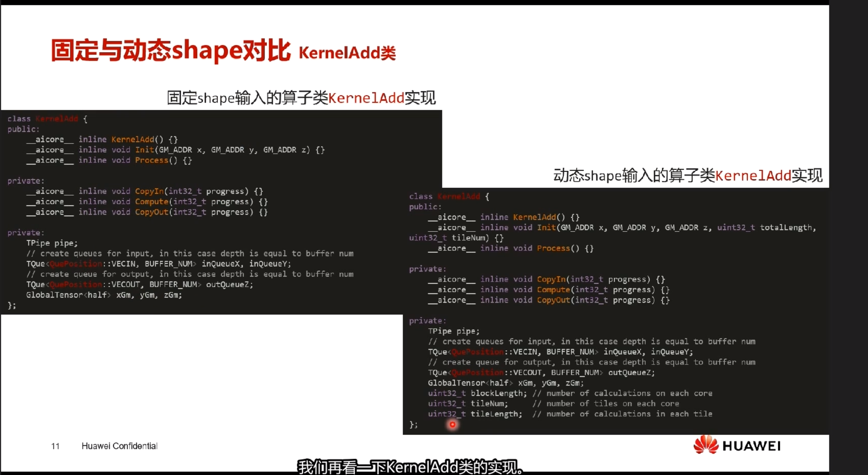The height and width of the screenshot is (475, 868).
Task: Click the left code's TPipe pipe; line
Action: 52,243
